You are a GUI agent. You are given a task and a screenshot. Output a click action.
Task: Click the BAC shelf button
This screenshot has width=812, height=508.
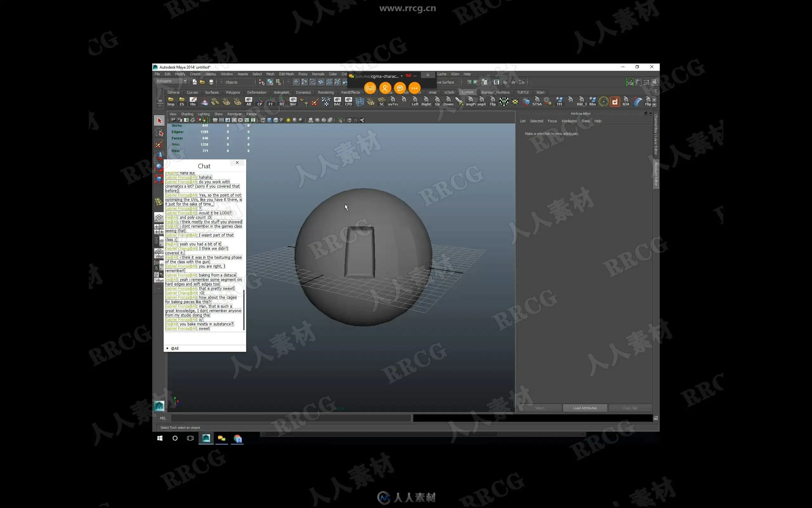[x=337, y=102]
